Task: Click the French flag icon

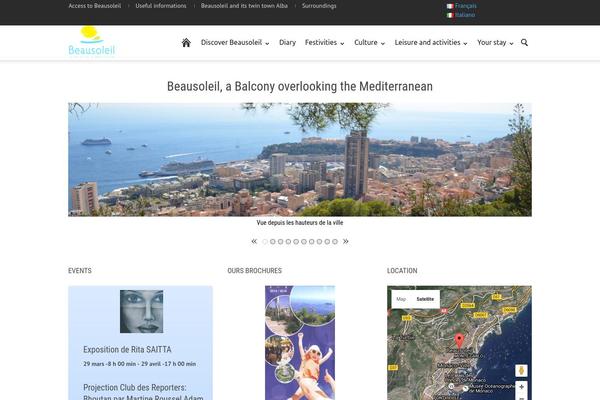Action: (x=450, y=6)
